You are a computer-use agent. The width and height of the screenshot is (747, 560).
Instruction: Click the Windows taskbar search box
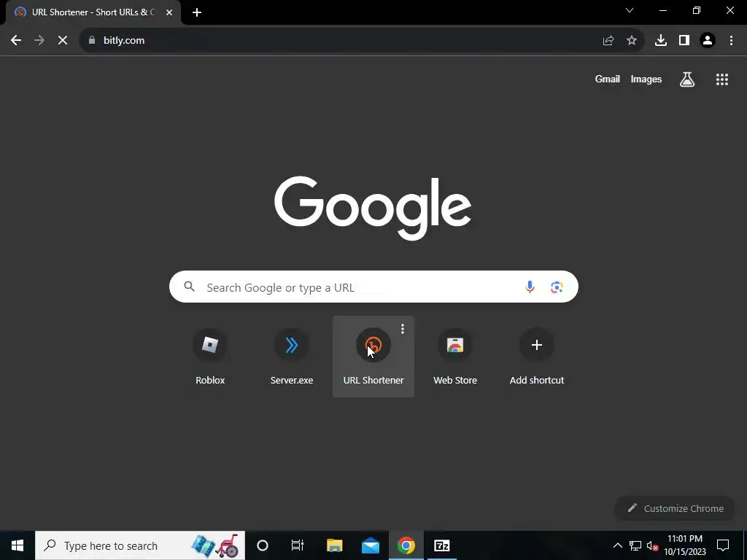(140, 545)
